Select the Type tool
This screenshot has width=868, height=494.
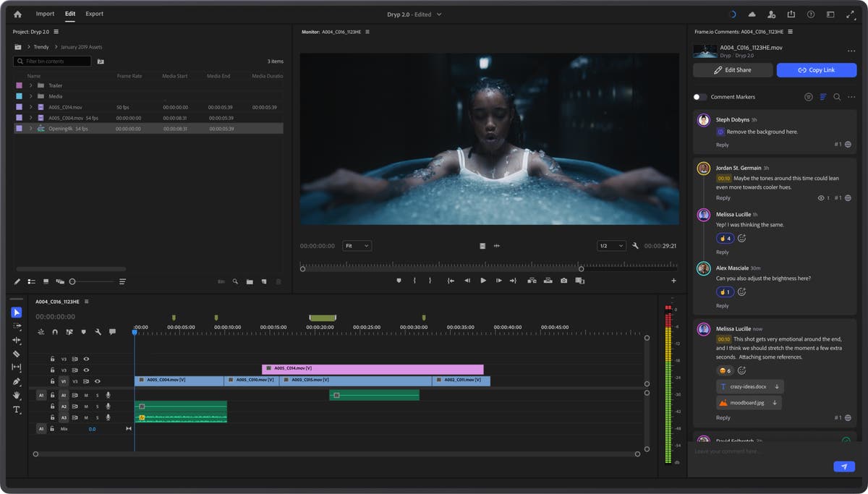pyautogui.click(x=17, y=409)
